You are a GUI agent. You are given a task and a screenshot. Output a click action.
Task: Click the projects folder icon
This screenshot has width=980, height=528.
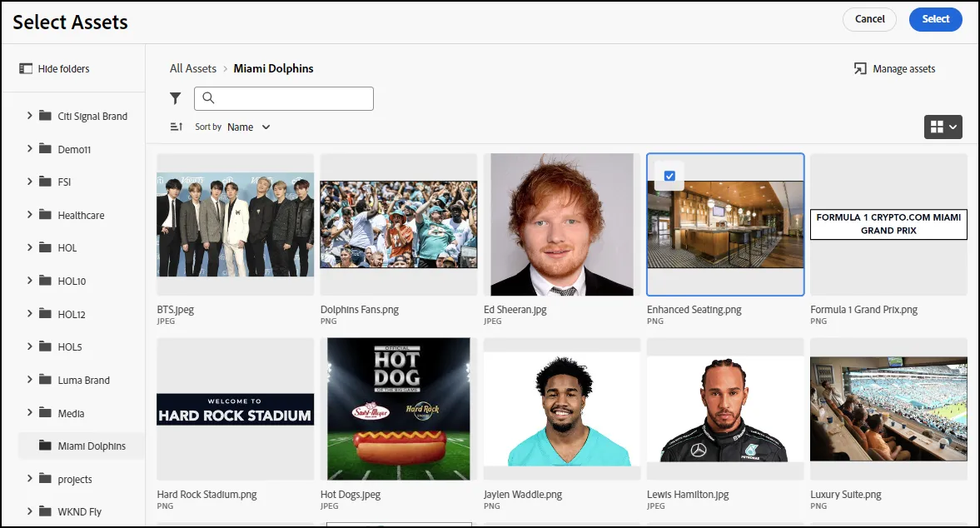45,479
